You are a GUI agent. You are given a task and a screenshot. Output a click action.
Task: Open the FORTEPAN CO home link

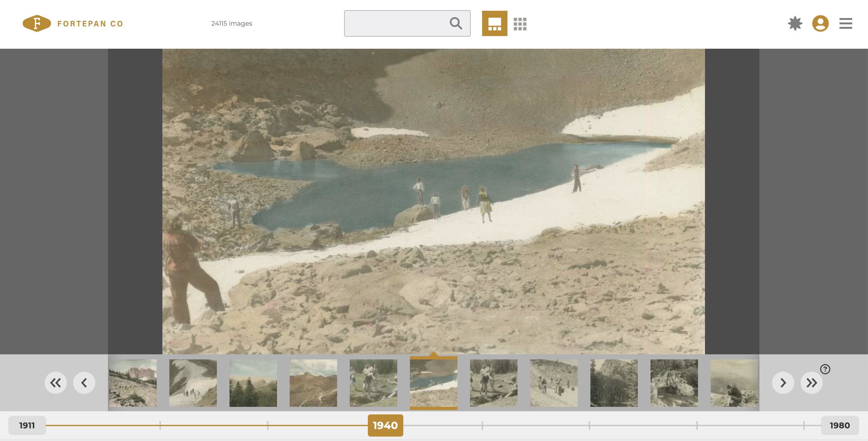click(90, 23)
